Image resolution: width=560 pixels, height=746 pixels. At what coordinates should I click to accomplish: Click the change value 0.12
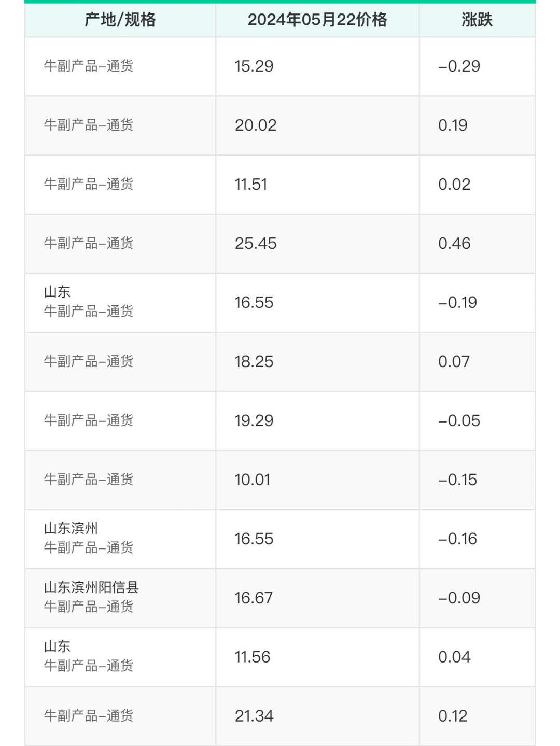tap(453, 716)
